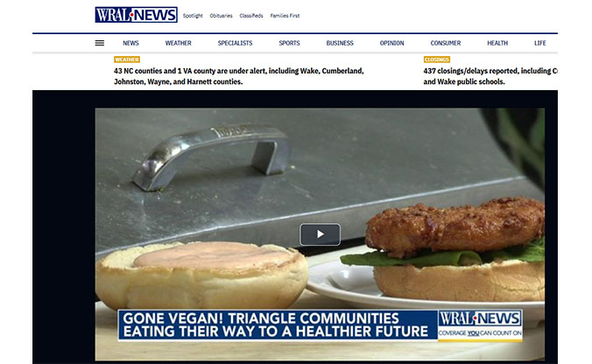The width and height of the screenshot is (592, 364).
Task: Read the 43 NC counties alert headline
Action: tap(238, 76)
